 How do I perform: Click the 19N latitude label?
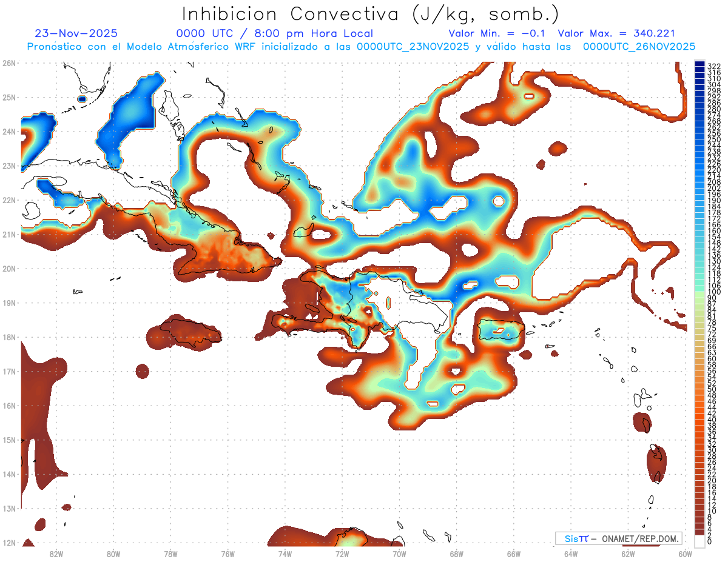[x=9, y=303]
